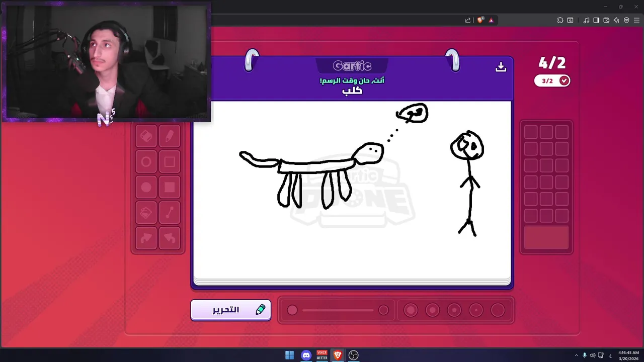The height and width of the screenshot is (362, 644).
Task: Click the Brave browser taskbar icon
Action: [x=338, y=355]
